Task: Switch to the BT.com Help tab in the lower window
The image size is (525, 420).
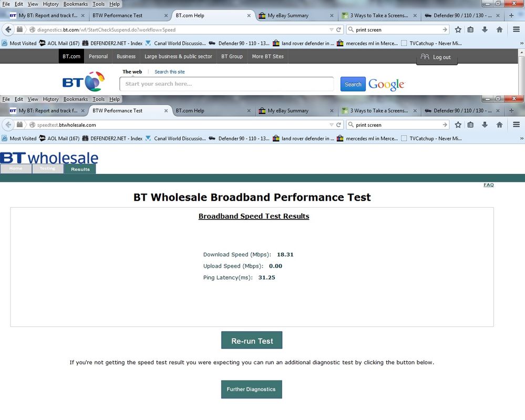Action: 213,110
